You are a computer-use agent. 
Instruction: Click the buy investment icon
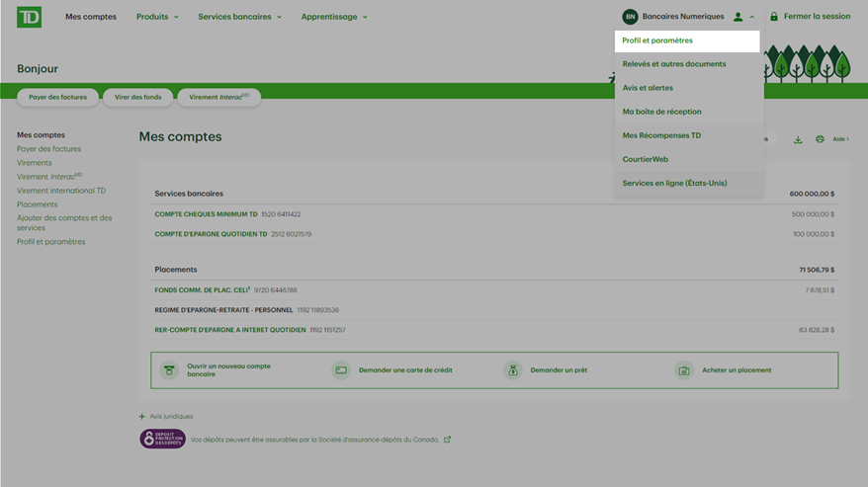click(x=684, y=370)
